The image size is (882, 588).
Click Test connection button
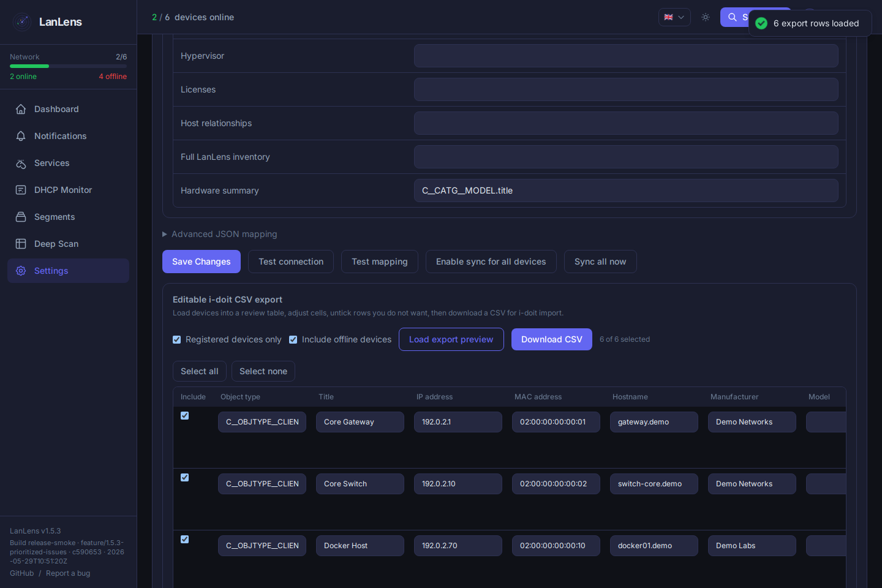[x=291, y=262]
